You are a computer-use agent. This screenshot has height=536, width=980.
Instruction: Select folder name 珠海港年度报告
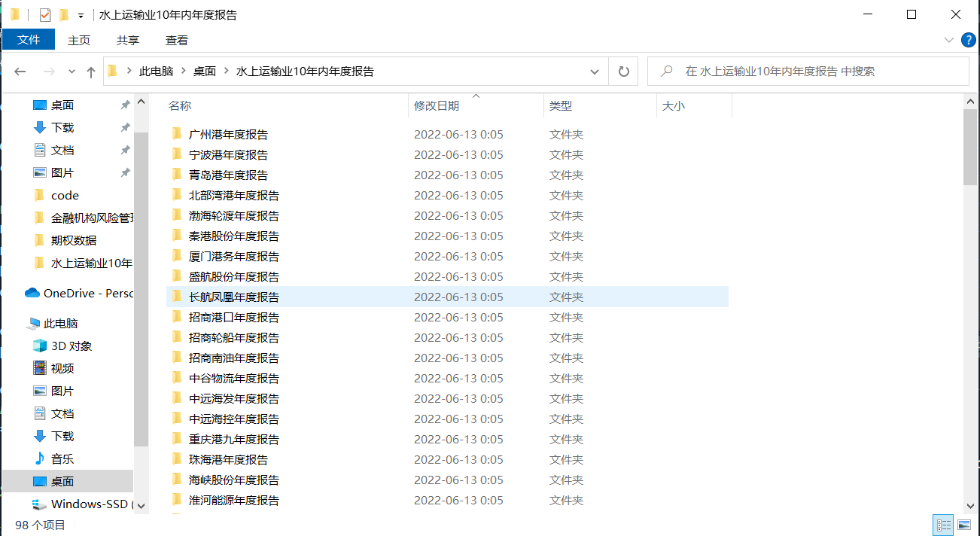coord(229,460)
